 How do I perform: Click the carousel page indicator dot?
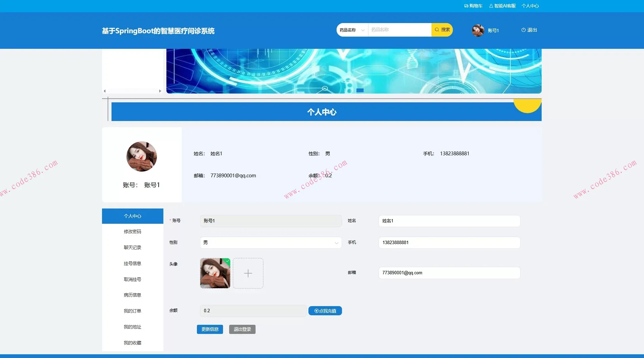(x=360, y=90)
